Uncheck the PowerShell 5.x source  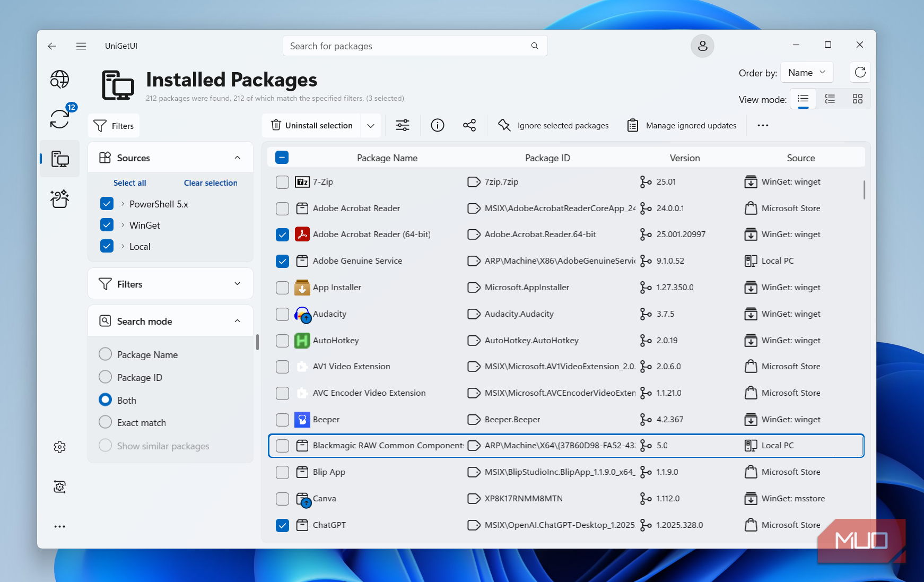point(107,204)
